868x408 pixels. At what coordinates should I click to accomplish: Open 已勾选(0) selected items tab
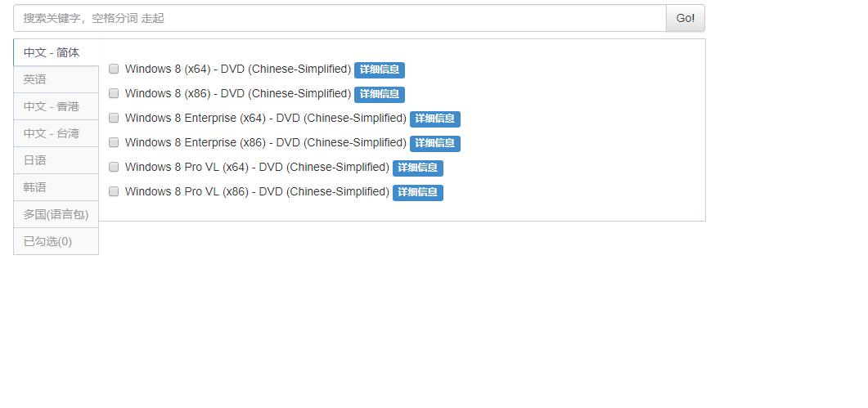click(56, 241)
